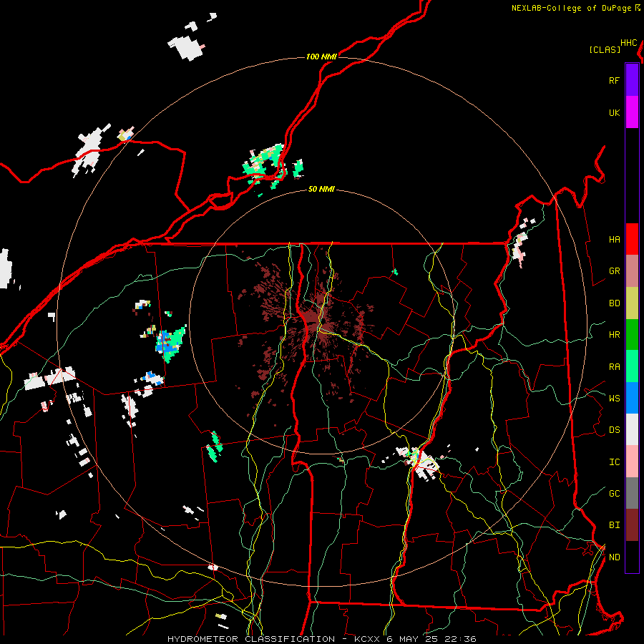Click the NEXLAB-College of DuPage text

click(572, 8)
